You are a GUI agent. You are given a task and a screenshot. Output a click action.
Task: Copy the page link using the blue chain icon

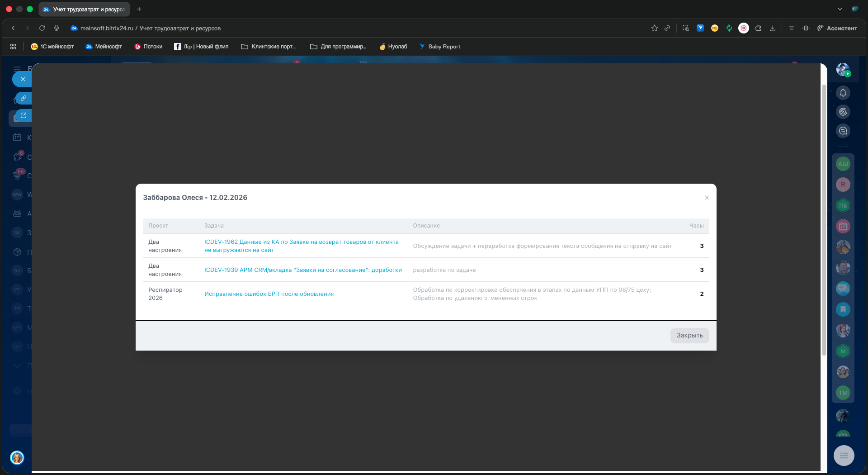[x=24, y=98]
